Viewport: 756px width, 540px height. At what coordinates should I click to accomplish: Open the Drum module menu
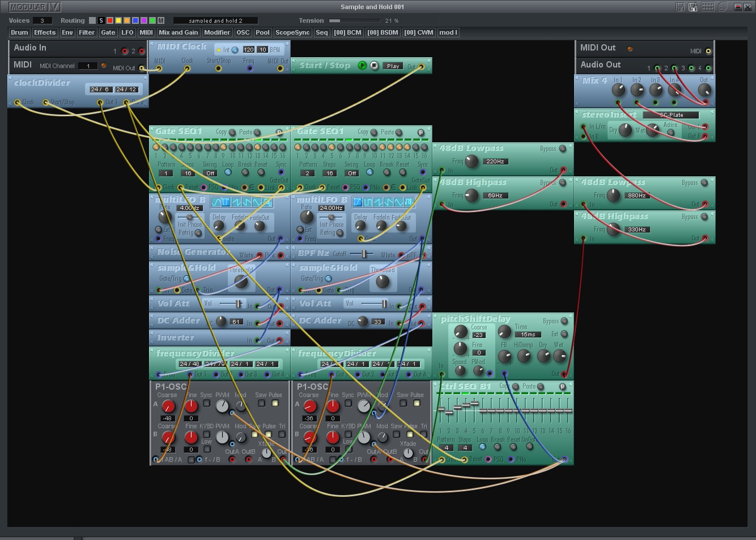pos(19,32)
